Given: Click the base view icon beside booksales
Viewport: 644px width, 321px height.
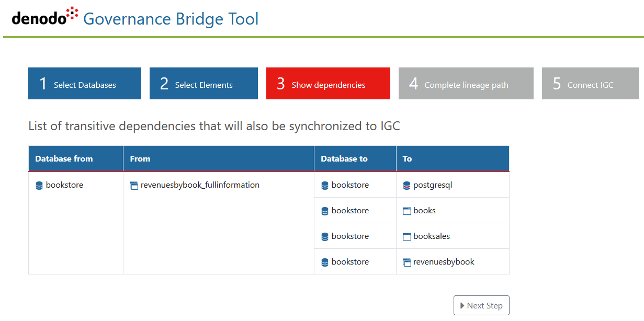Looking at the screenshot, I should (407, 237).
